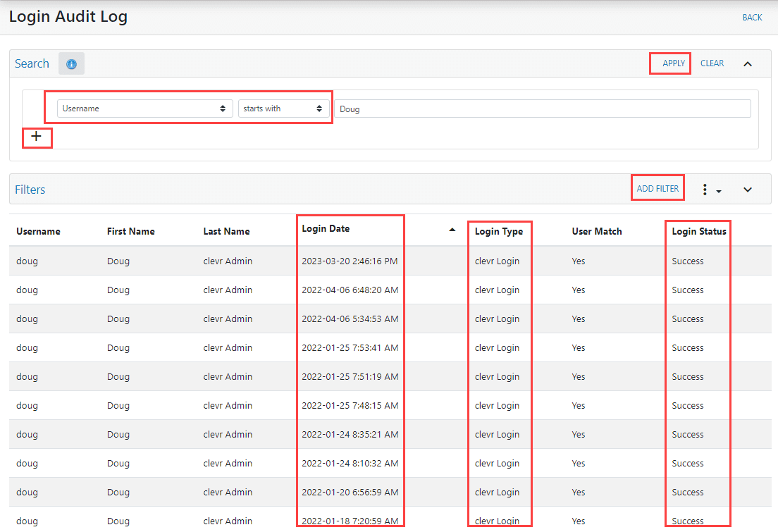
Task: Click first name 'Doug' in the 7:48:15 AM row
Action: coord(118,406)
